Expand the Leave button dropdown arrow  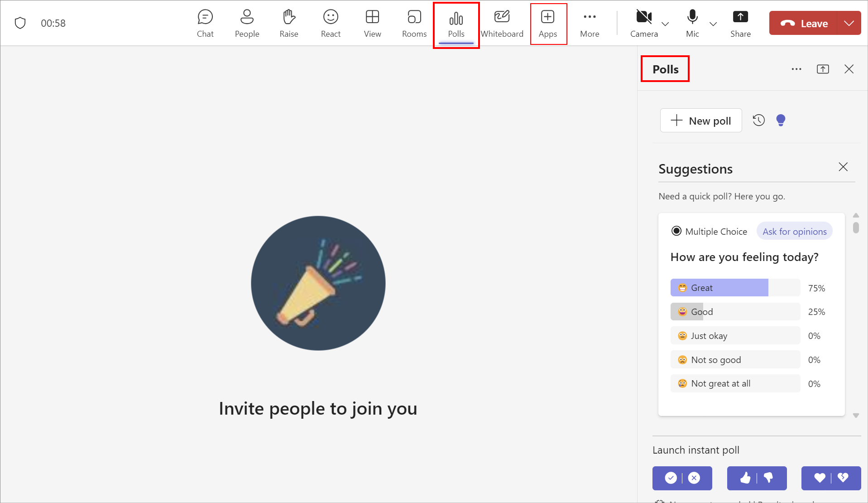point(849,23)
